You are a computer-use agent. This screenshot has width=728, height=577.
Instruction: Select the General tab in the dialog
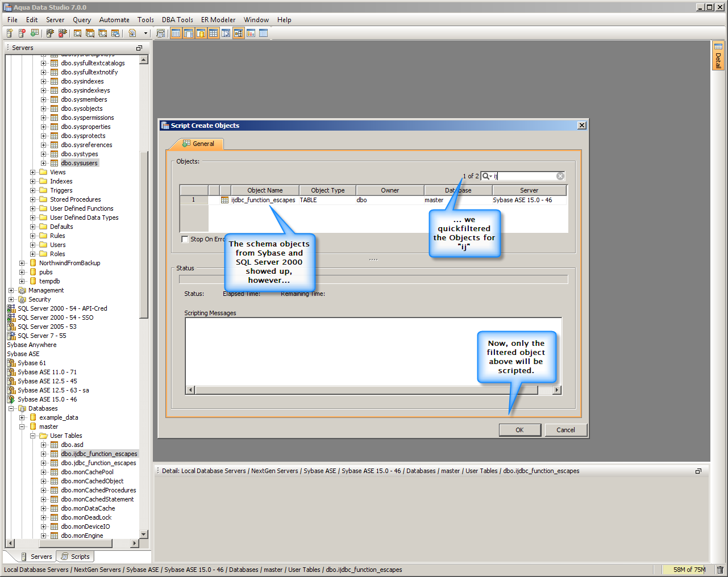198,144
